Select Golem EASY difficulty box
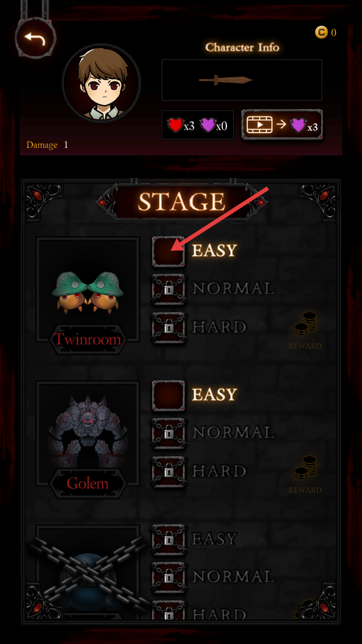This screenshot has width=362, height=644. point(169,396)
